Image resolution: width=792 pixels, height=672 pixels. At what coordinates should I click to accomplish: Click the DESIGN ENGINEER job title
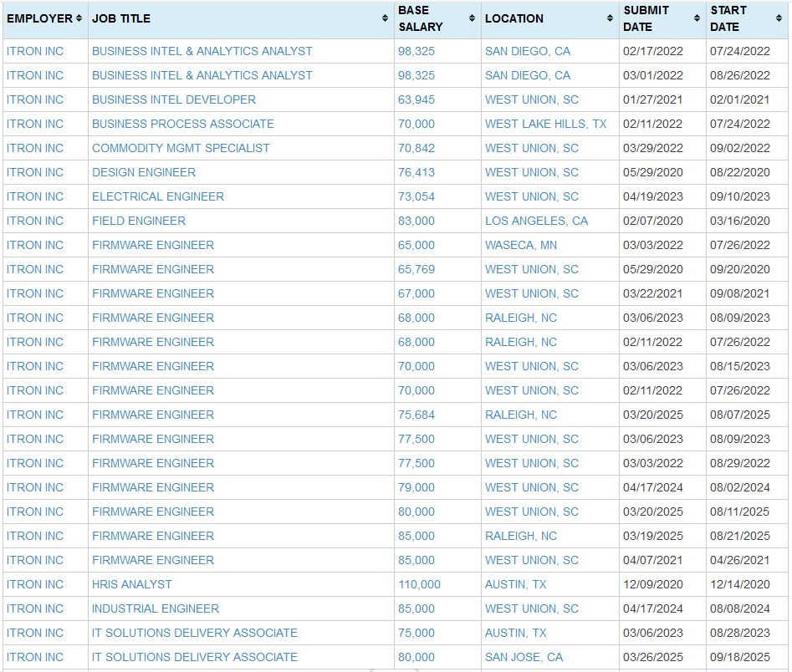coord(144,172)
